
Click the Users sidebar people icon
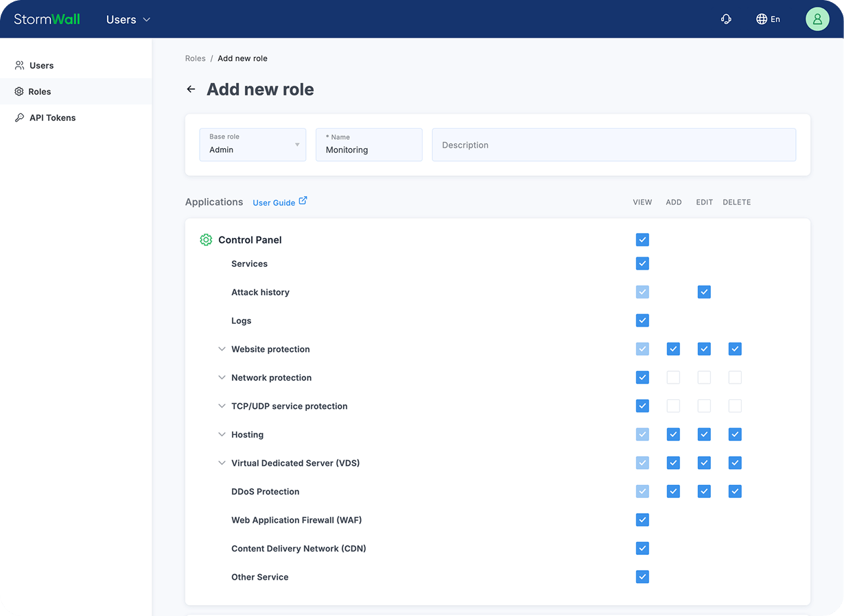pyautogui.click(x=19, y=65)
